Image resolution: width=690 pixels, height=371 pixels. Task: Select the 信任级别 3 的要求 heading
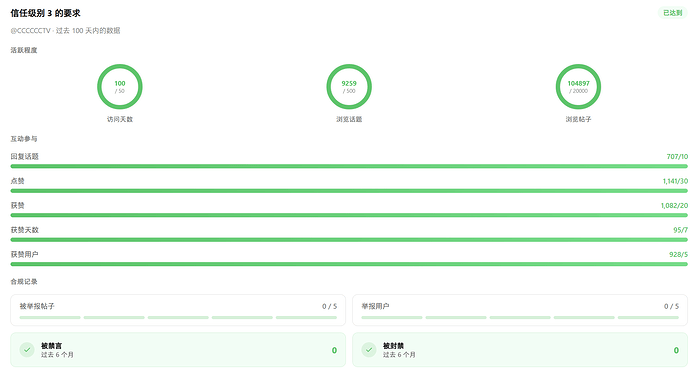pos(45,13)
